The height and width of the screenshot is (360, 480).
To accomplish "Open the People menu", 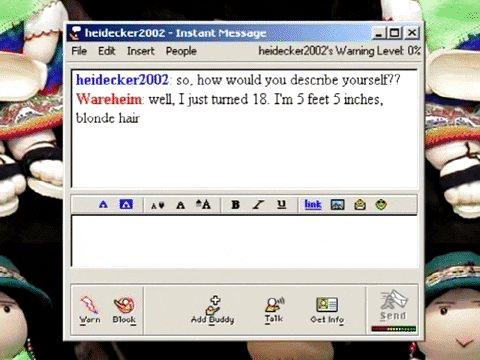I will click(x=181, y=51).
